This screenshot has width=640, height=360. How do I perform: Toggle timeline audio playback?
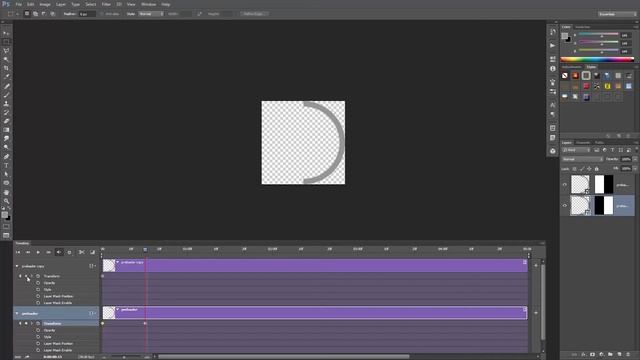pos(59,252)
